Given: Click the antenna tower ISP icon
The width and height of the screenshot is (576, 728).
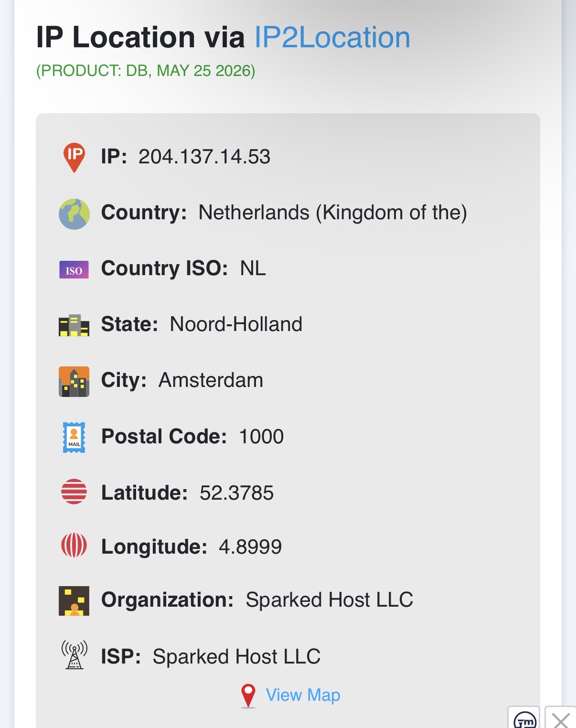Looking at the screenshot, I should pos(74,655).
